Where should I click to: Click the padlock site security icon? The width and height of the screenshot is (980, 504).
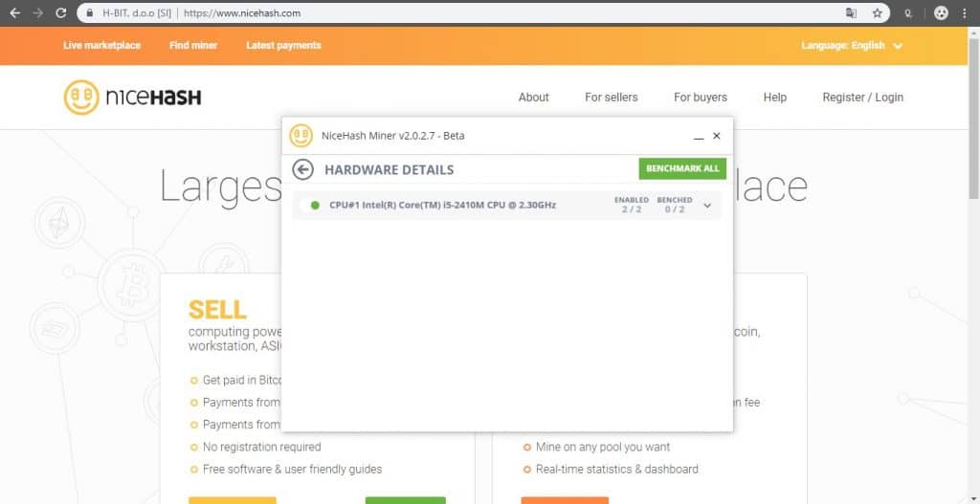[x=91, y=13]
